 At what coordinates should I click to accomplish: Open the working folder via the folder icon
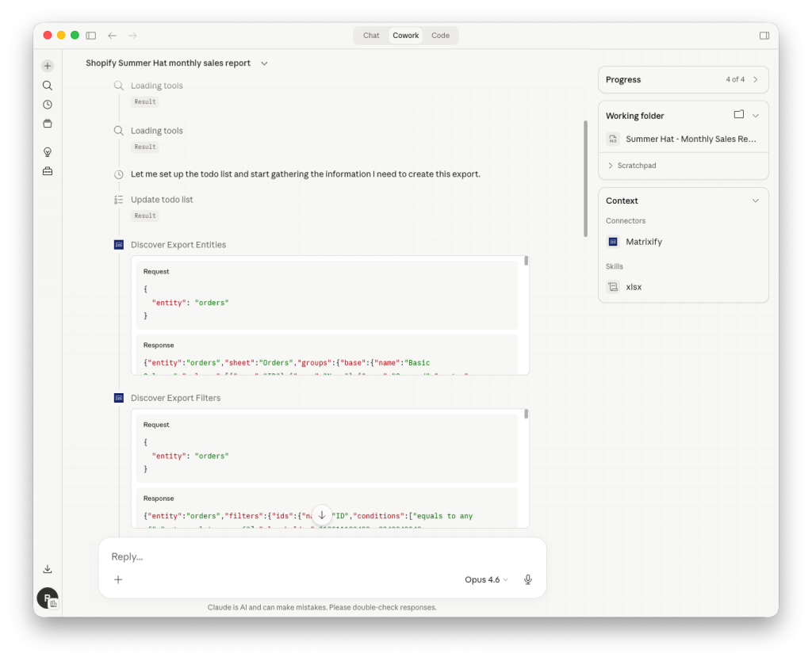tap(739, 115)
